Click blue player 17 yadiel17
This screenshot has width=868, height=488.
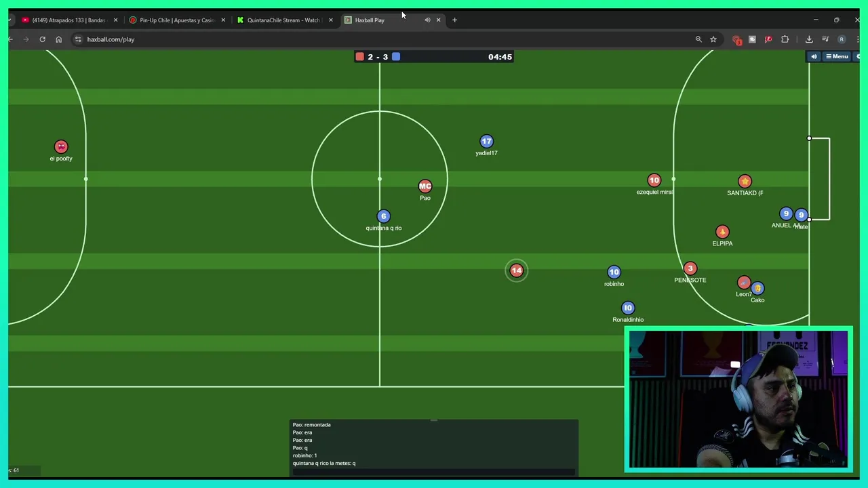point(486,141)
